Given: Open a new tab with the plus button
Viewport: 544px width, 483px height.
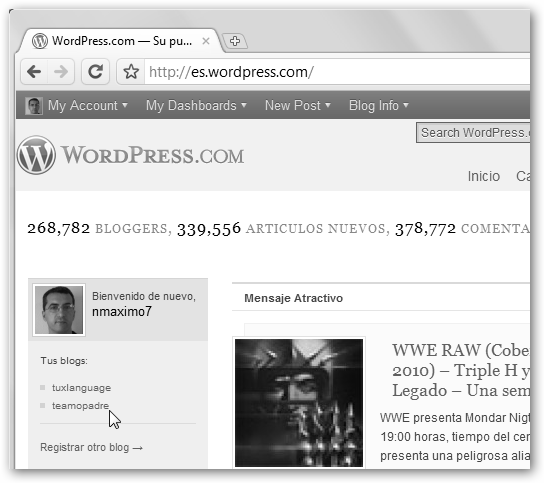Looking at the screenshot, I should click(x=235, y=41).
